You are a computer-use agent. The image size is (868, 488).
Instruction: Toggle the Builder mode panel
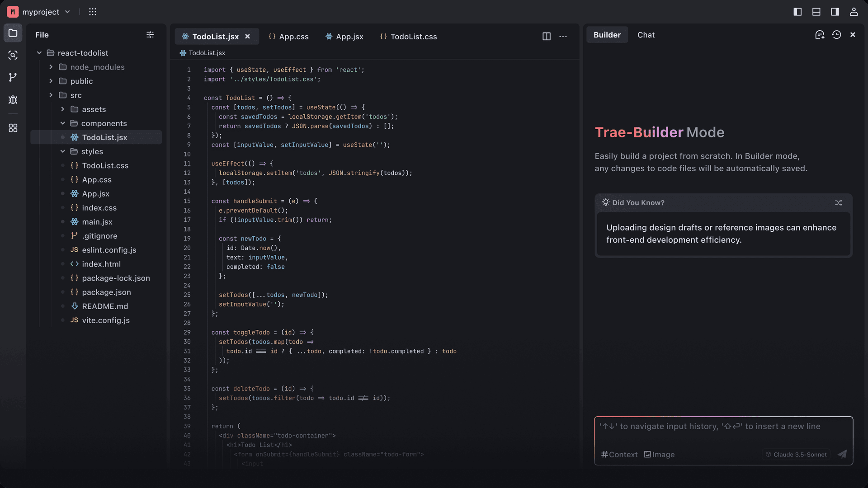click(835, 11)
